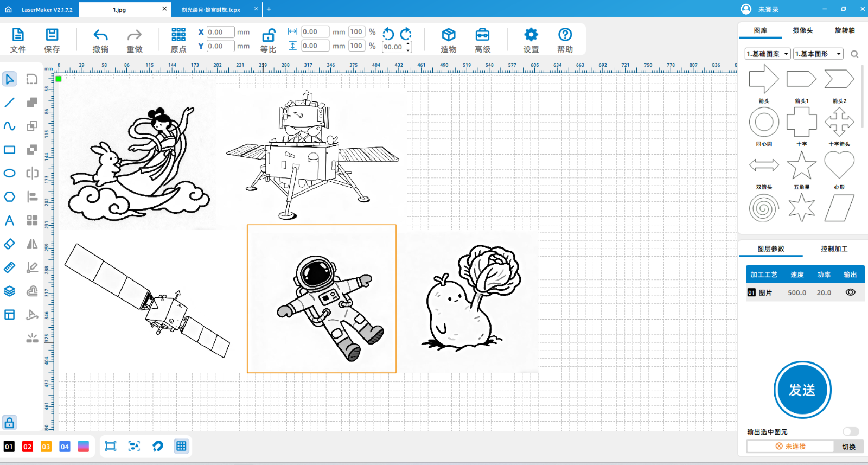The image size is (868, 465).
Task: Open Settings (设置) gear icon
Action: [531, 35]
